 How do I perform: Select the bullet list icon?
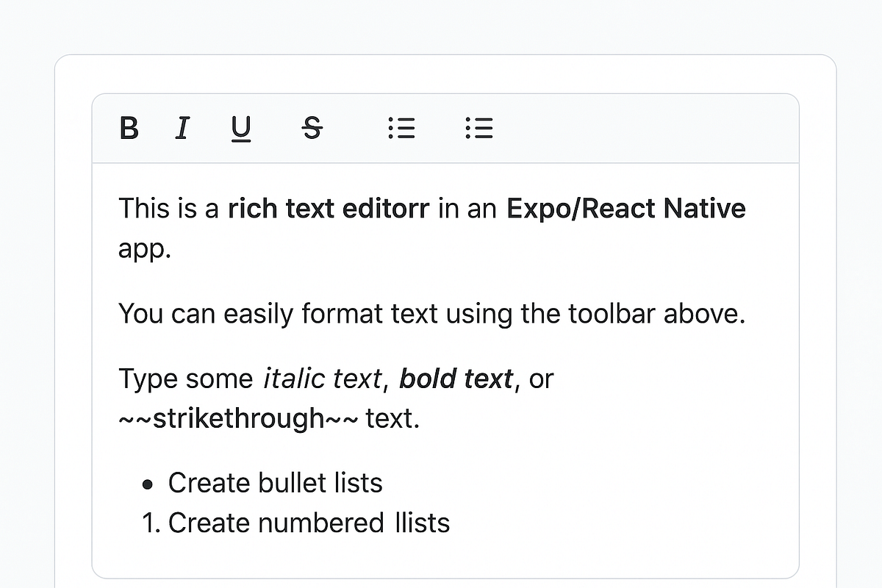pos(401,129)
